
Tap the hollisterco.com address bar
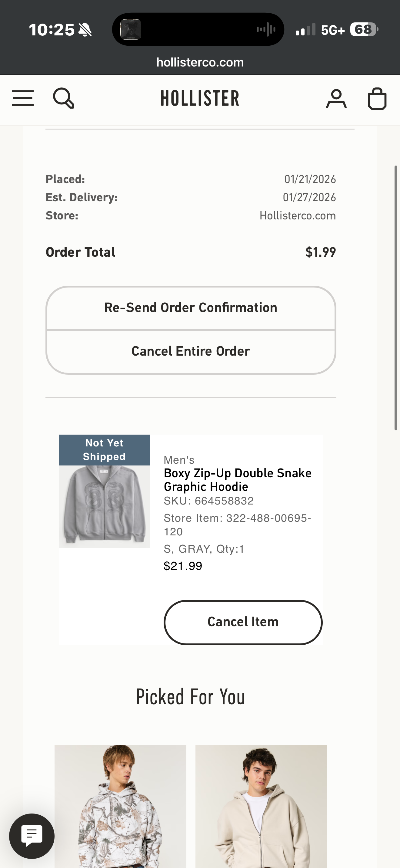(200, 62)
